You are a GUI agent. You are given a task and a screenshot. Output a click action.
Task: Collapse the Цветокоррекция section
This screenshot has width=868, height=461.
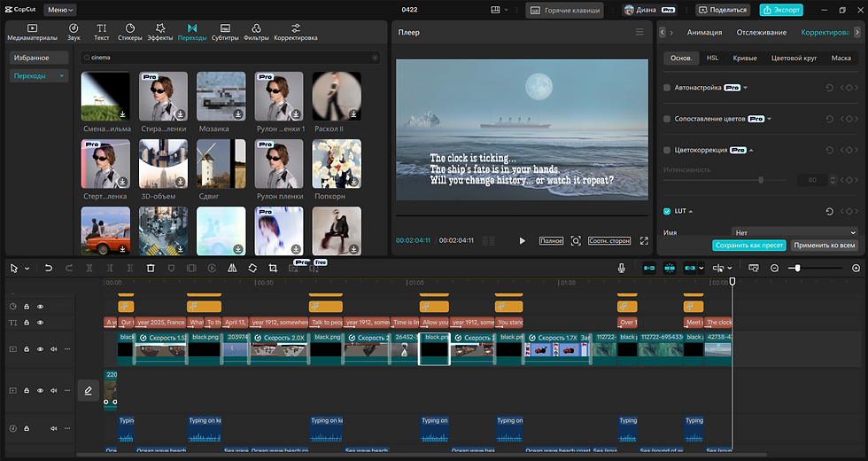pos(751,150)
